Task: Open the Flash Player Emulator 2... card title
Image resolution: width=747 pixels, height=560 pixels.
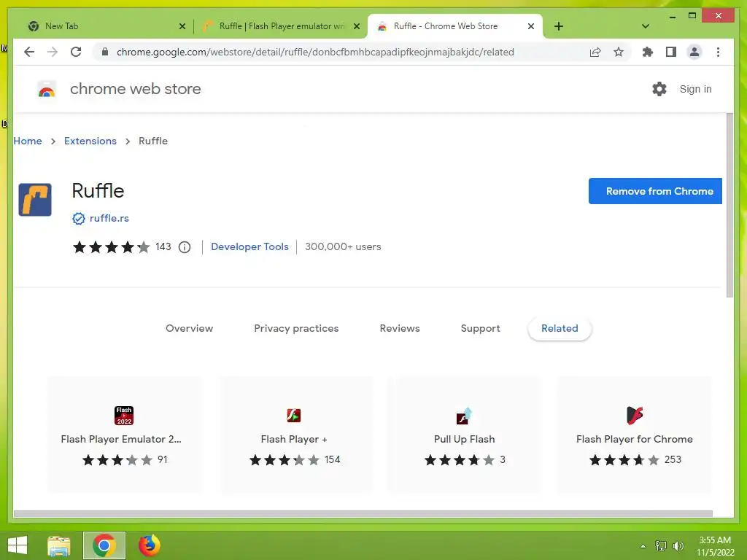Action: point(121,439)
